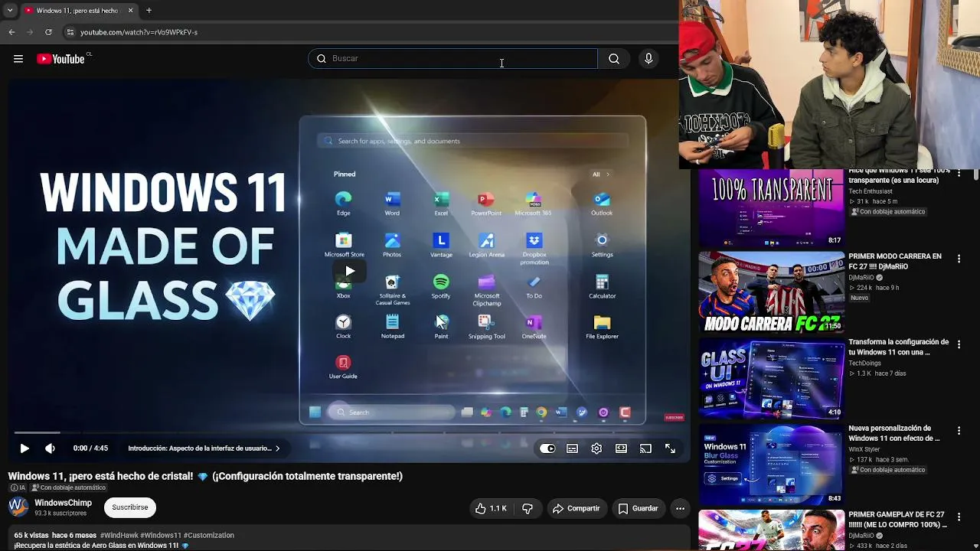This screenshot has height=551, width=980.
Task: Cast the video to a device
Action: (645, 448)
